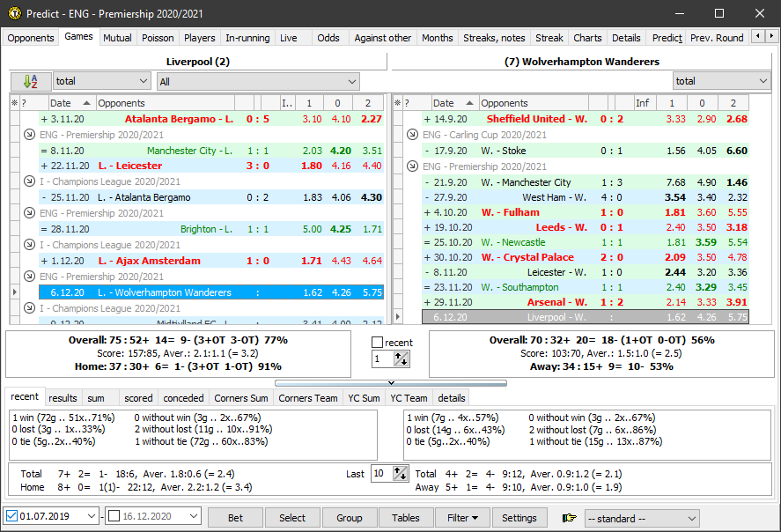Viewport: 781px width, 532px height.
Task: Switch to the Poisson tab
Action: pyautogui.click(x=158, y=38)
